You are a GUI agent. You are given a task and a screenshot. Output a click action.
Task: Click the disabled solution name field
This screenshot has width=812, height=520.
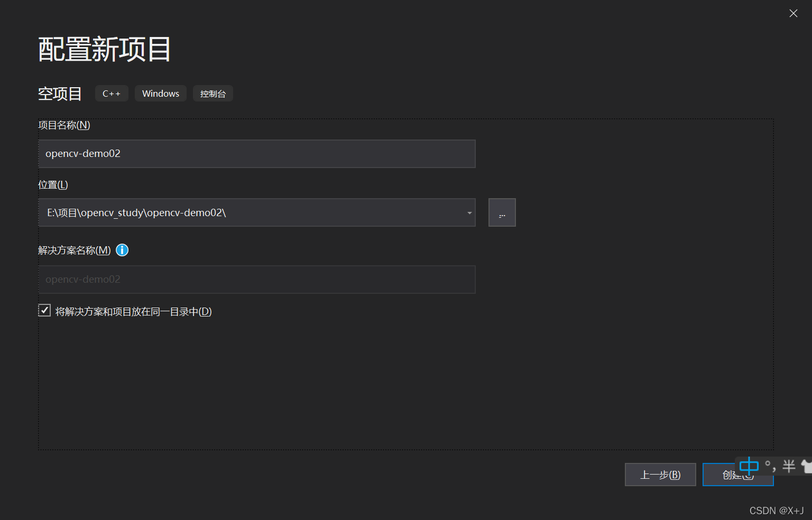(x=257, y=280)
